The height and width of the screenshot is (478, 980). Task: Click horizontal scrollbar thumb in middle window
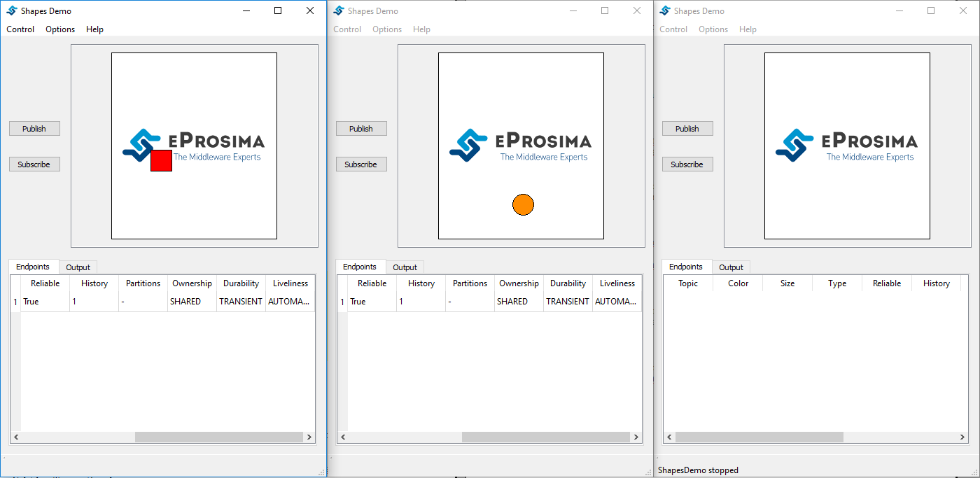pos(545,437)
